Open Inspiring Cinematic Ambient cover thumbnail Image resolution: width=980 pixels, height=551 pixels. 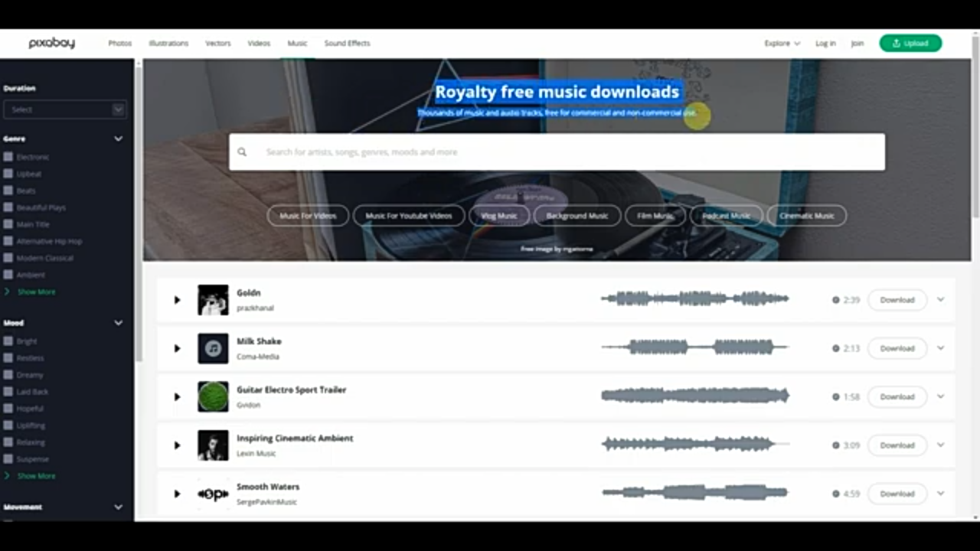(x=213, y=445)
